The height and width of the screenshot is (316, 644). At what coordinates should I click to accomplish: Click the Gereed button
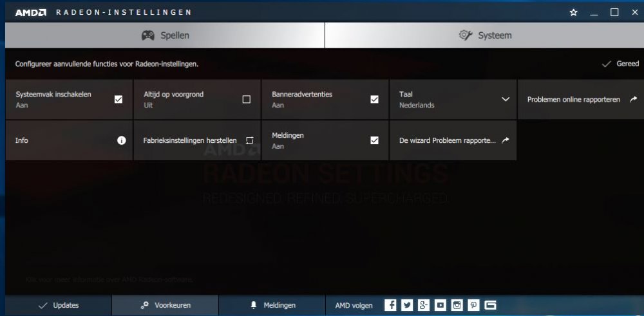[620, 64]
